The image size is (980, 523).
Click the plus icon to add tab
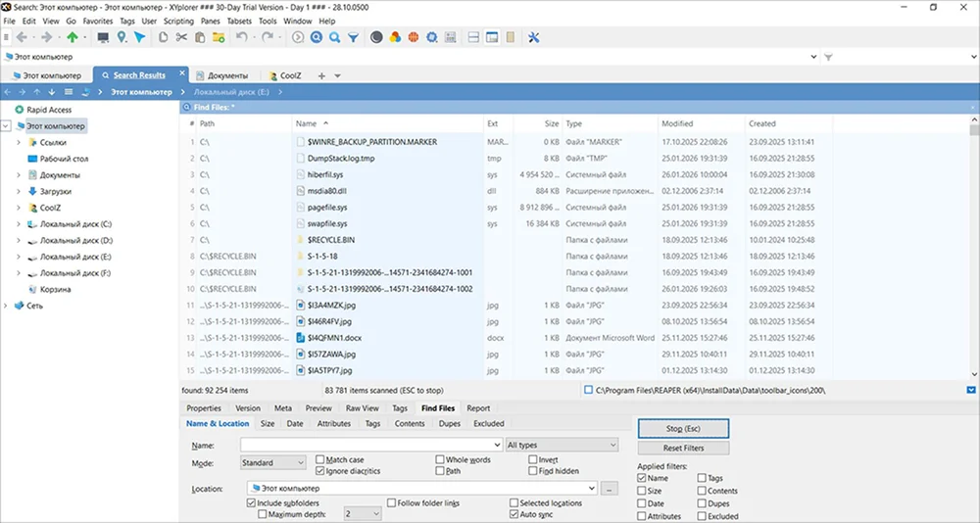[x=321, y=75]
